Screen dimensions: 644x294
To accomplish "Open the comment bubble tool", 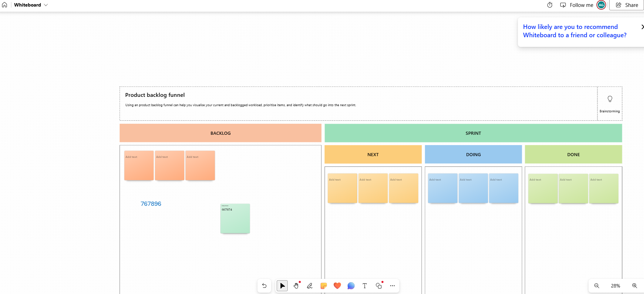I will pos(351,286).
